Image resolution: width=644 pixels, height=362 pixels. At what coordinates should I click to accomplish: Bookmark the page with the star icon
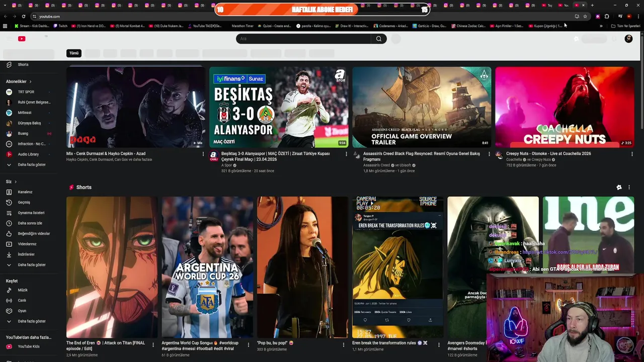pyautogui.click(x=585, y=16)
